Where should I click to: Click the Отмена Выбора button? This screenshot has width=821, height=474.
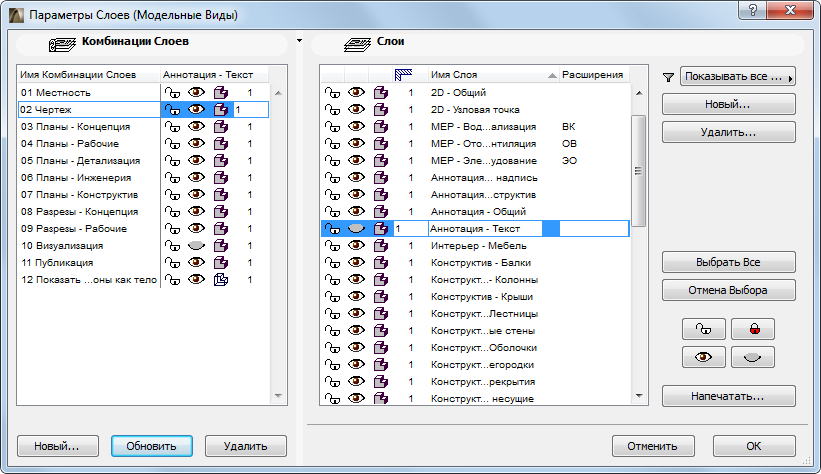[728, 290]
